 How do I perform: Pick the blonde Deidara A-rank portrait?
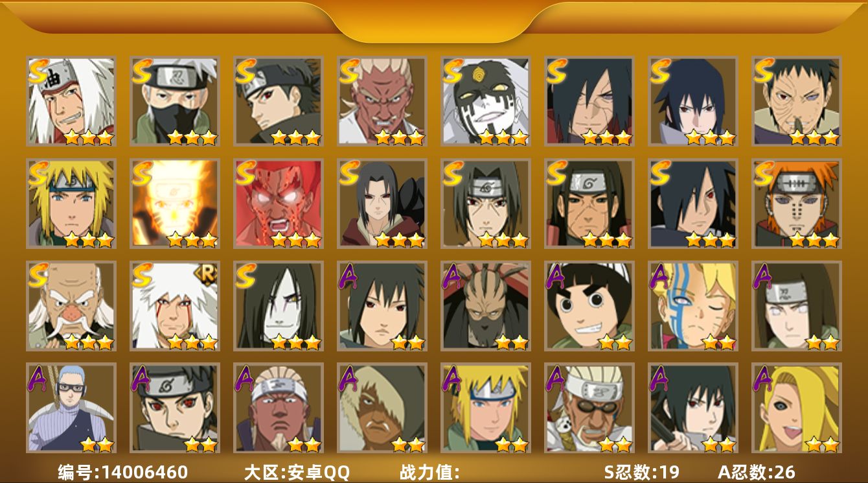pyautogui.click(x=796, y=408)
